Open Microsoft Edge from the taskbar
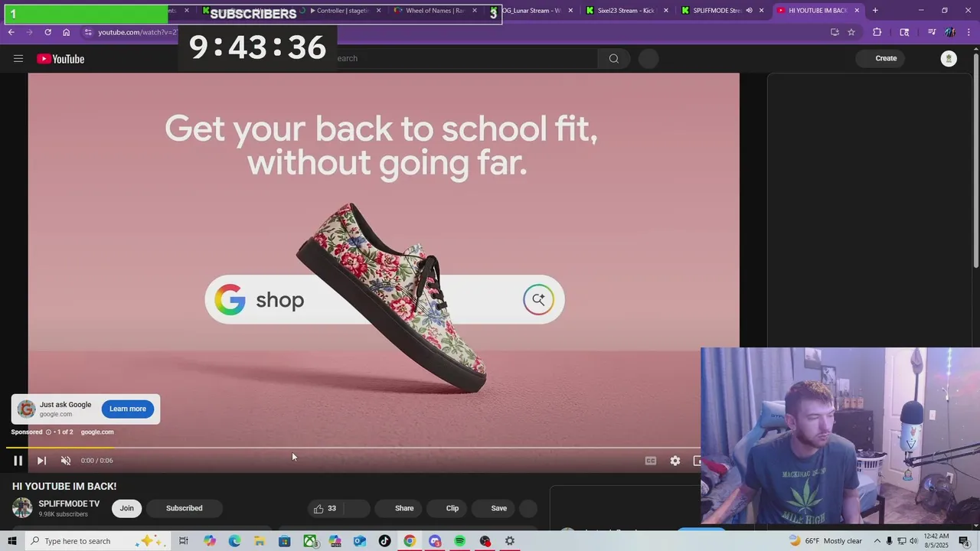This screenshot has height=551, width=980. [234, 541]
